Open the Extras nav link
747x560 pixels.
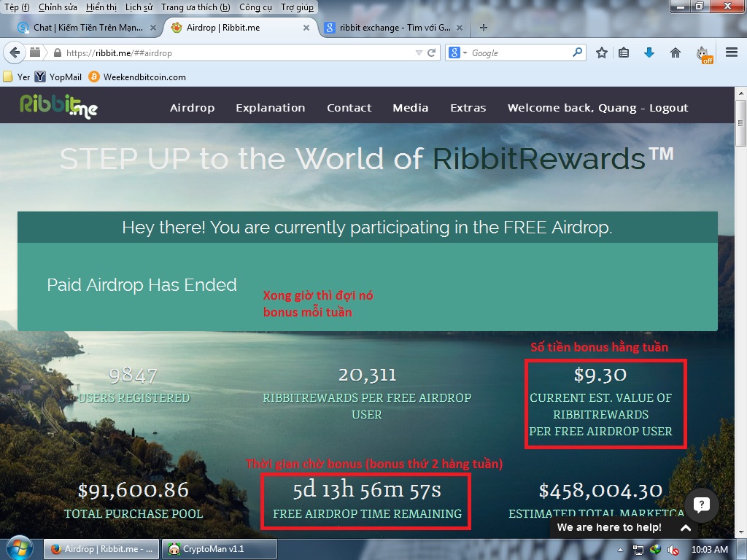click(x=468, y=108)
